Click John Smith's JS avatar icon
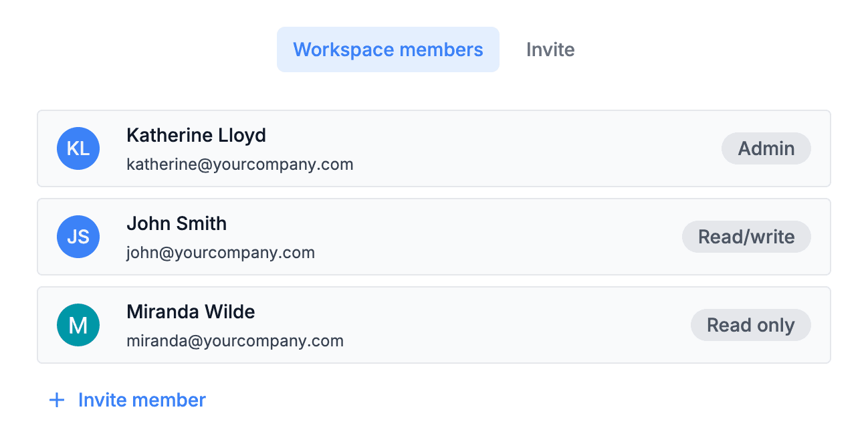 coord(78,237)
